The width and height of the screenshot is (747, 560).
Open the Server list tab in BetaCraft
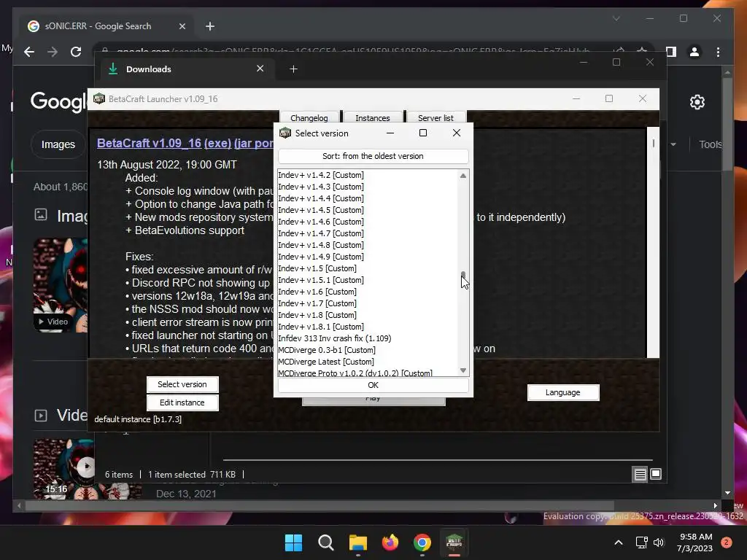[x=436, y=117]
